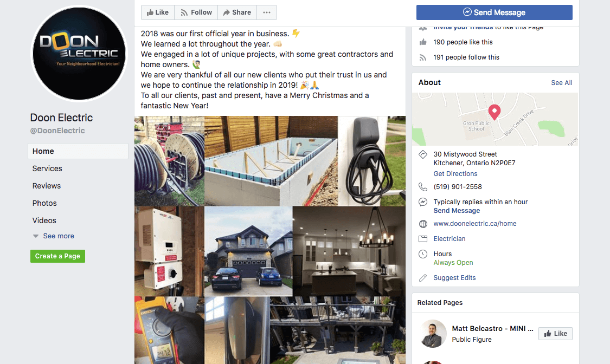610x364 pixels.
Task: Click the red map location pin
Action: click(494, 112)
